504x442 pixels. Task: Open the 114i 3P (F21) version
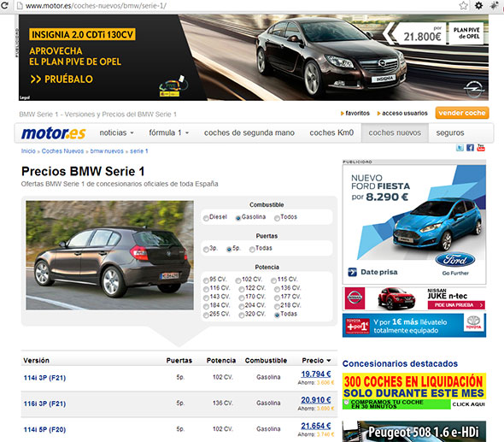[44, 378]
